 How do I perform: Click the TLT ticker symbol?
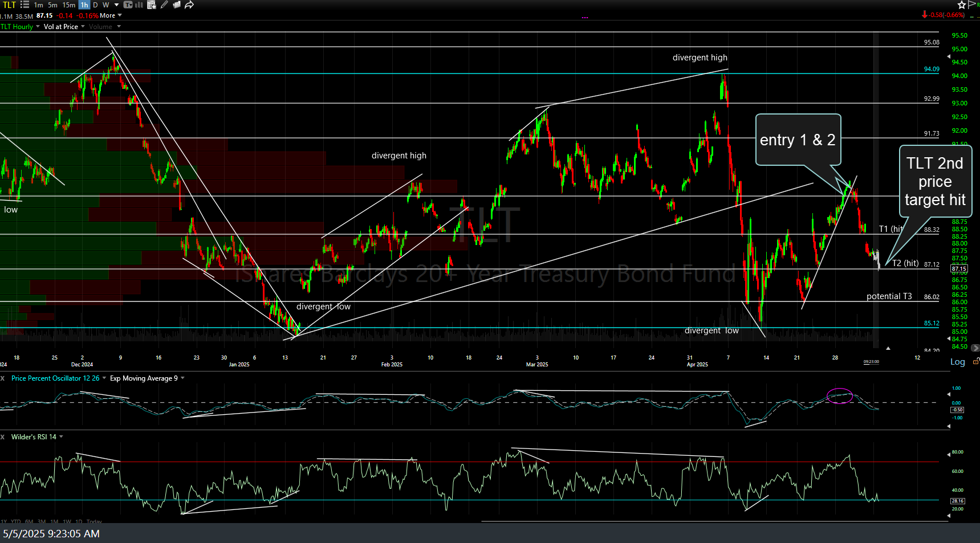[10, 5]
